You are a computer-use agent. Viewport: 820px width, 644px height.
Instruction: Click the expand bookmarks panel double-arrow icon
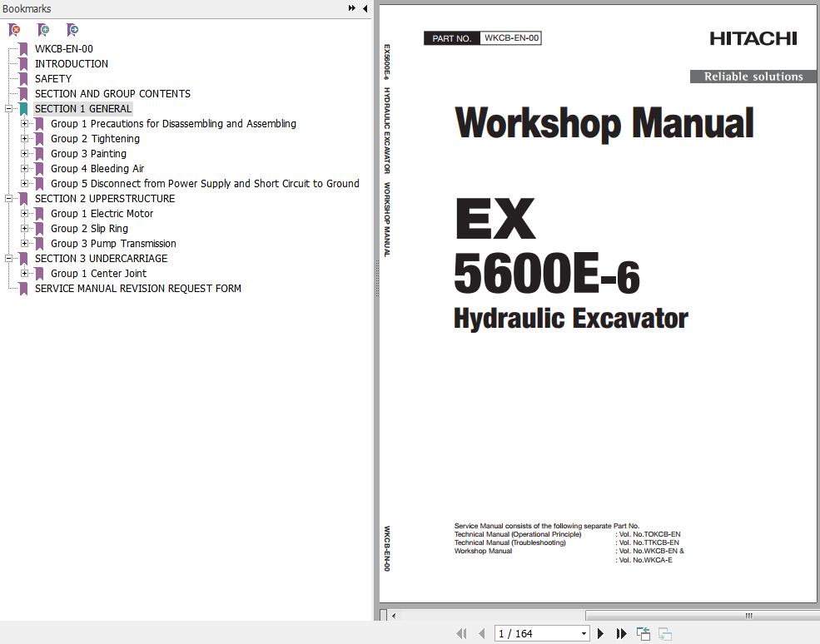point(352,8)
